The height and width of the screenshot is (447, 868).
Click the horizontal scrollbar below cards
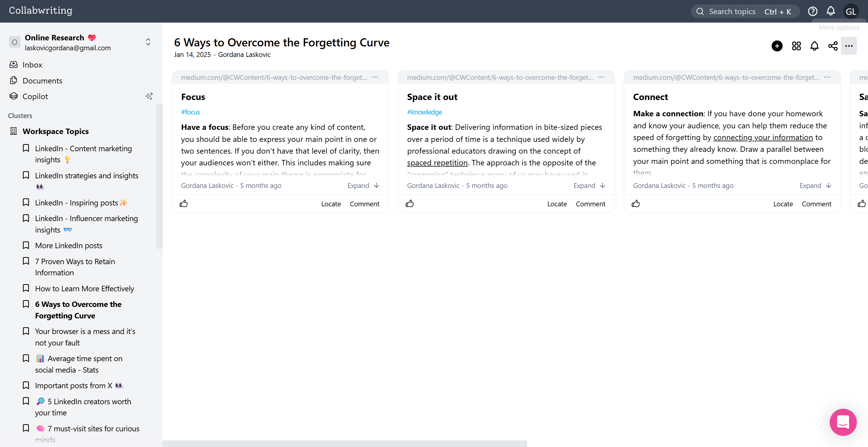[x=345, y=444]
